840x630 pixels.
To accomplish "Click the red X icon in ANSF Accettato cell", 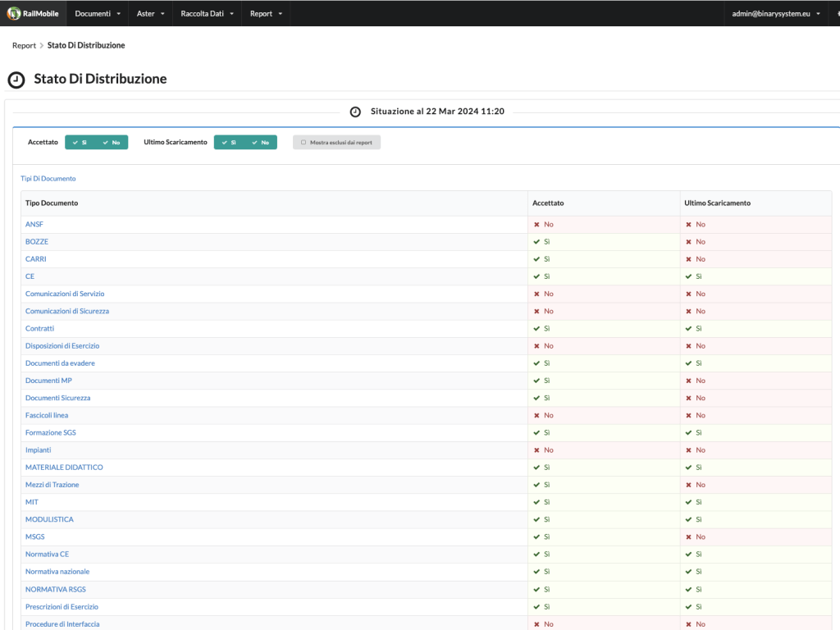I will click(536, 225).
